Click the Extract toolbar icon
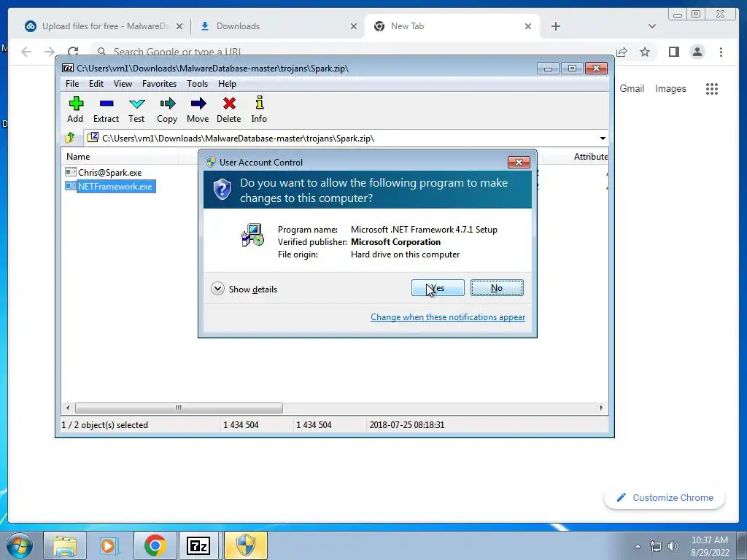 tap(106, 109)
